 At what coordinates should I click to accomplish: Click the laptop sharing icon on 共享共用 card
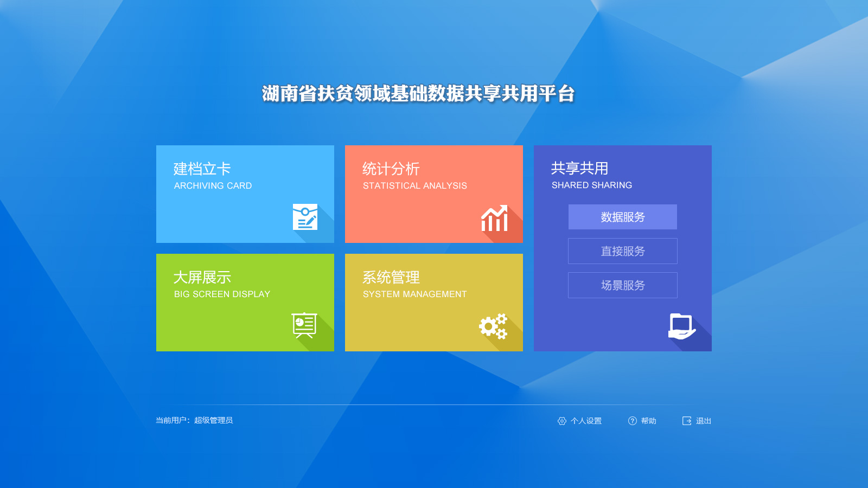click(x=684, y=325)
